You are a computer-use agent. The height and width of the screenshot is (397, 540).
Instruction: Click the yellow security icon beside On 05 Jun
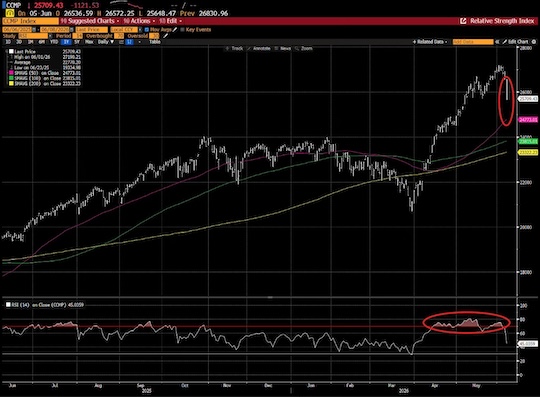10,13
